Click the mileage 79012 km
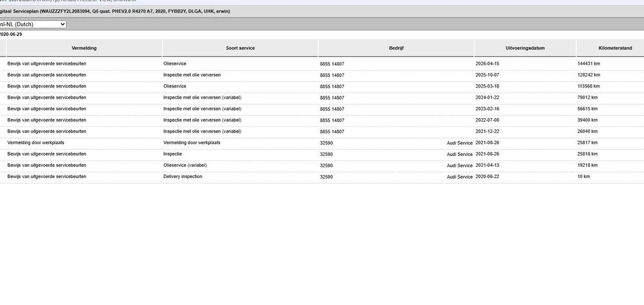This screenshot has width=644, height=305. pos(587,97)
